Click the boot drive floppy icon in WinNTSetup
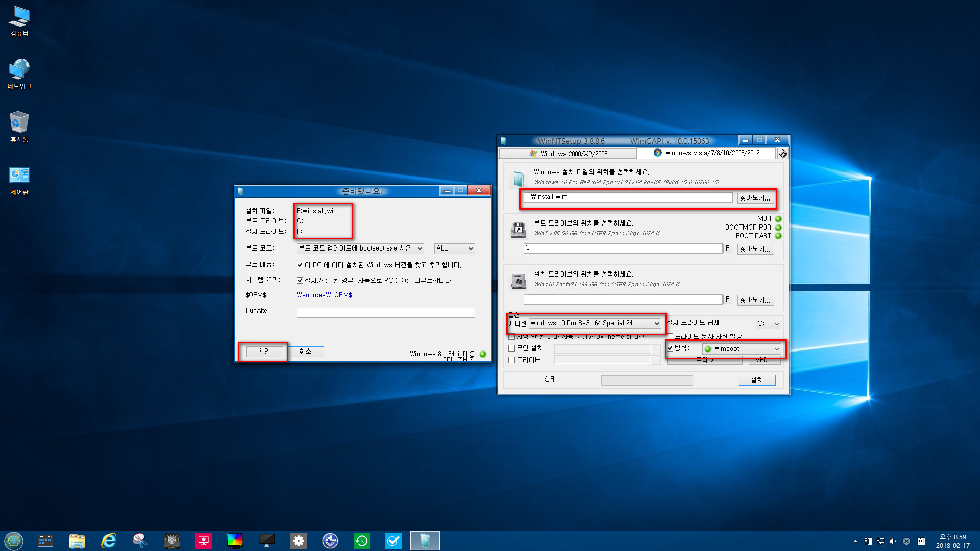 coord(518,231)
